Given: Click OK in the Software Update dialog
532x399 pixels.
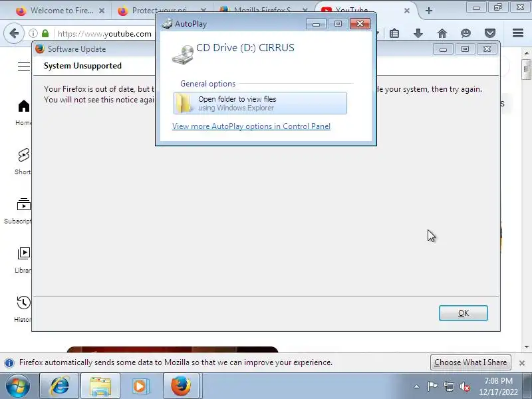Looking at the screenshot, I should (463, 313).
